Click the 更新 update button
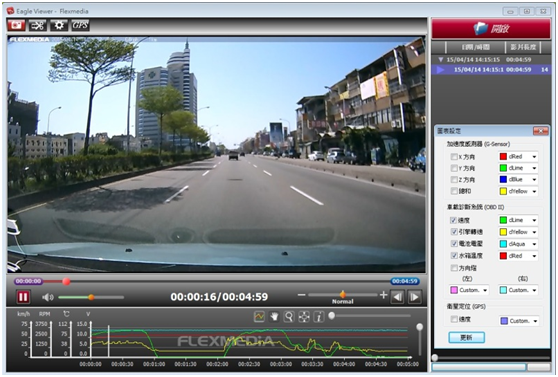The image size is (558, 377). [x=467, y=337]
